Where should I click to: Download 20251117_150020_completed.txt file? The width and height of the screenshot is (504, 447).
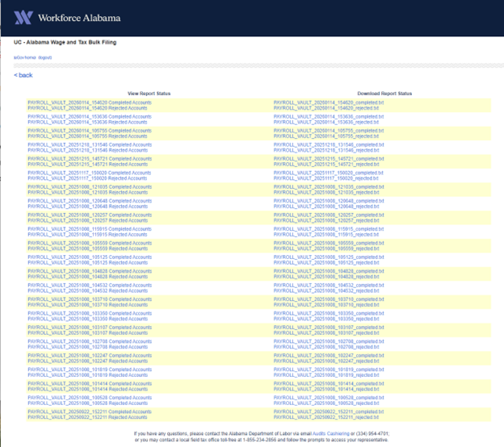tap(328, 173)
